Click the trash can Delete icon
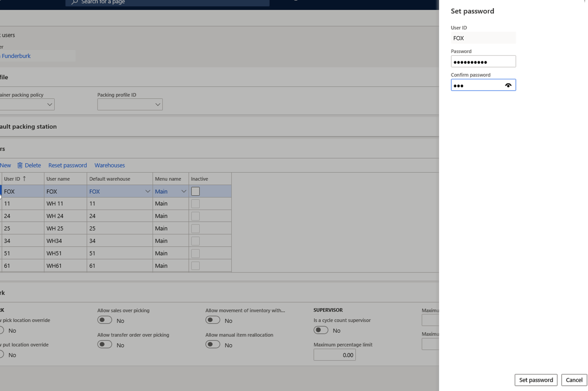This screenshot has height=391, width=588. coord(20,165)
